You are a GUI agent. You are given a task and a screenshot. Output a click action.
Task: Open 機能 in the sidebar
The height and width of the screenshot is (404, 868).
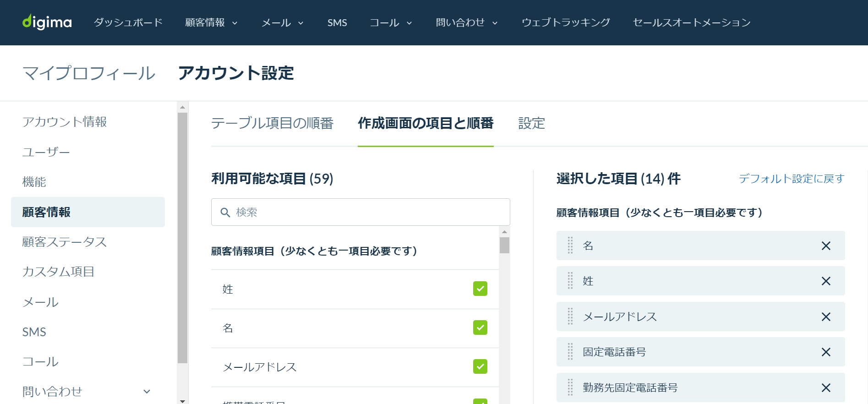(34, 182)
